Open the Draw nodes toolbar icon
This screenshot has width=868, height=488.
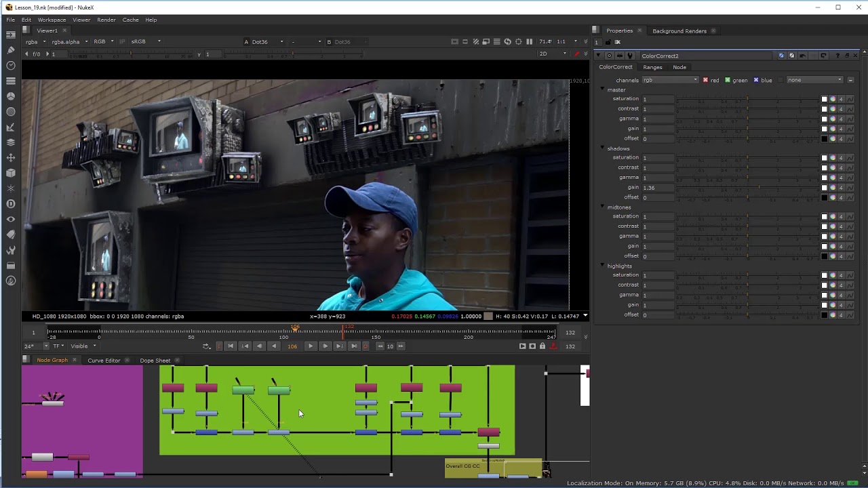tap(10, 50)
